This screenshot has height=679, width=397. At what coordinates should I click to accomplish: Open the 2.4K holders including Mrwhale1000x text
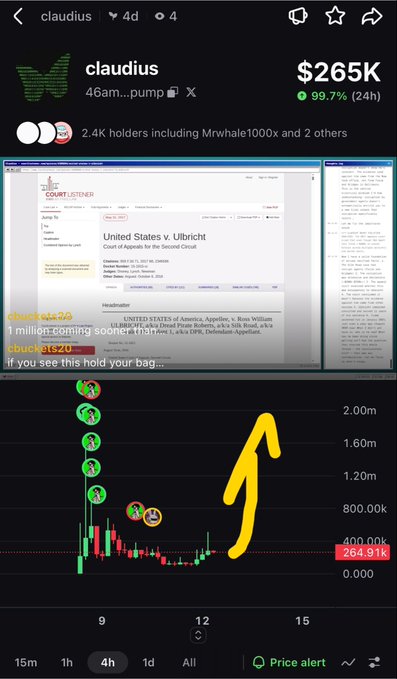(214, 133)
